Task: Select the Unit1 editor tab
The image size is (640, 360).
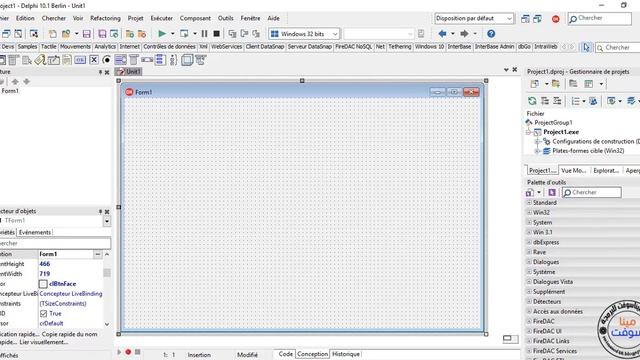Action: (x=129, y=71)
